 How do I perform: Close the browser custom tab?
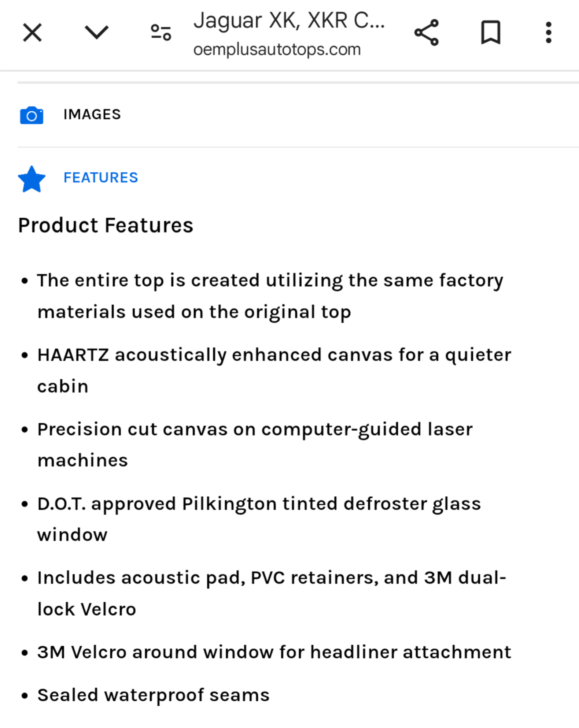pos(32,33)
